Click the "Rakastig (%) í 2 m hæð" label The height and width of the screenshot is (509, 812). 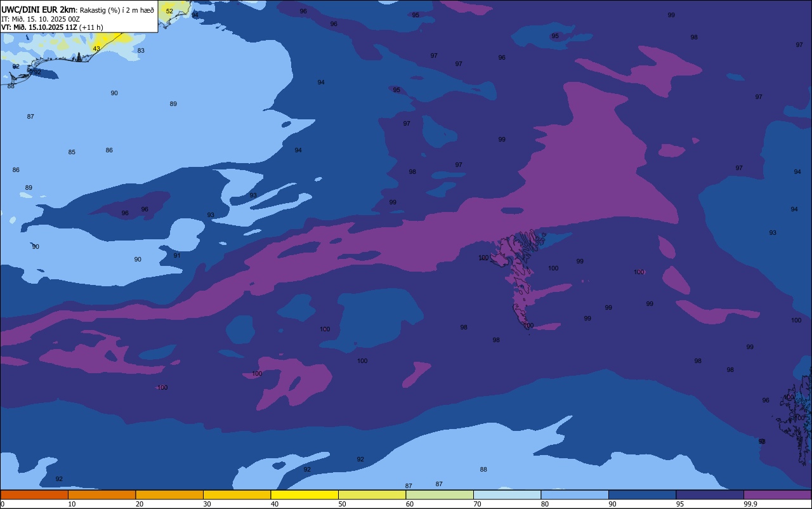[117, 10]
